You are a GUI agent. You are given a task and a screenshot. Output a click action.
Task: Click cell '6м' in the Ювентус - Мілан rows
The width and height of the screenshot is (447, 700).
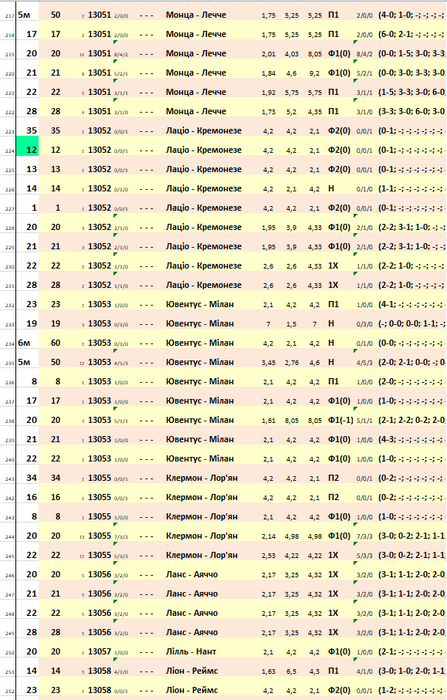coord(24,343)
